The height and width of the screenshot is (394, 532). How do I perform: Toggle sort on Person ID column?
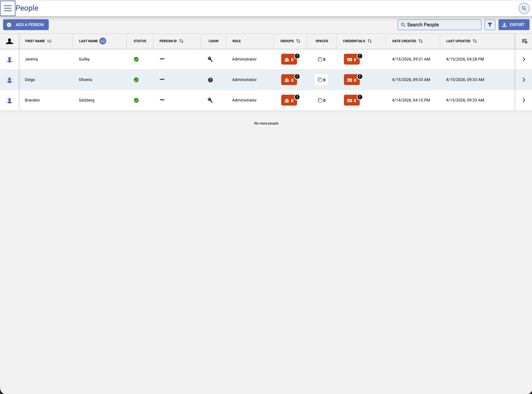point(181,41)
